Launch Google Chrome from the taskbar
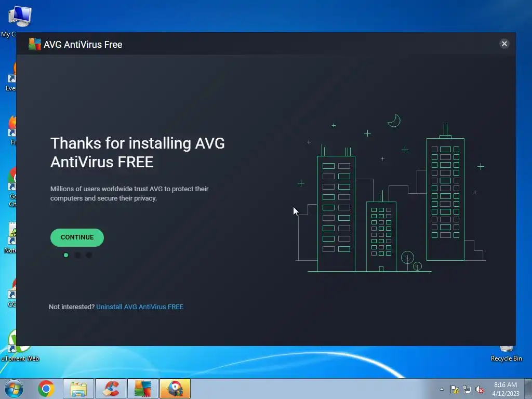Image resolution: width=532 pixels, height=399 pixels. click(x=46, y=389)
